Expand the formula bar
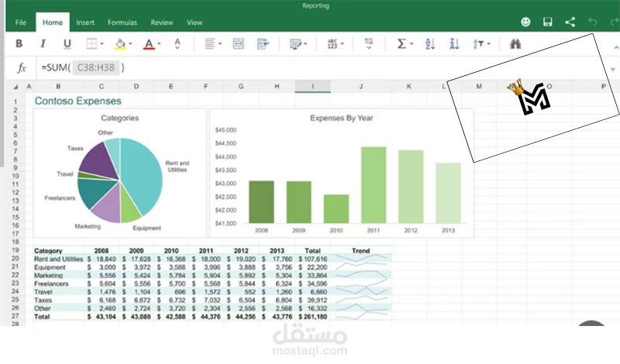 [x=613, y=69]
